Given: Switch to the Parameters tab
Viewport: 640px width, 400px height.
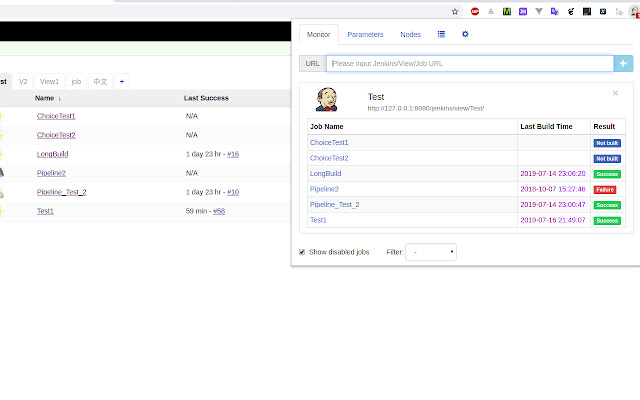Looking at the screenshot, I should [365, 35].
